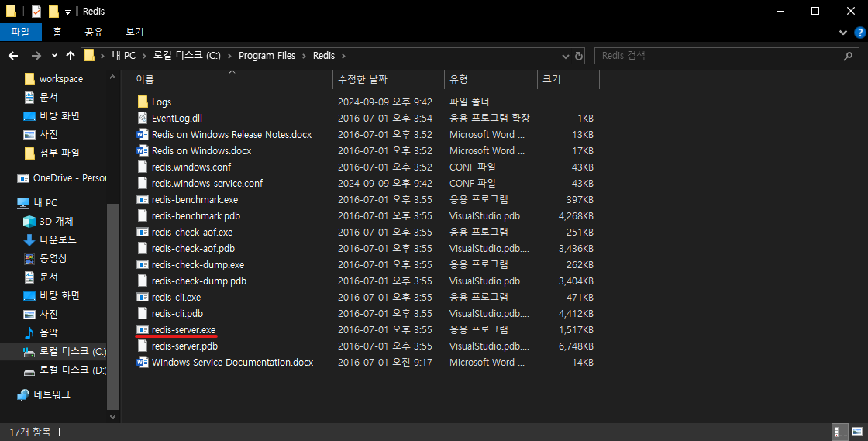Click the search magnifier icon
Viewport: 868px width, 441px height.
[848, 56]
